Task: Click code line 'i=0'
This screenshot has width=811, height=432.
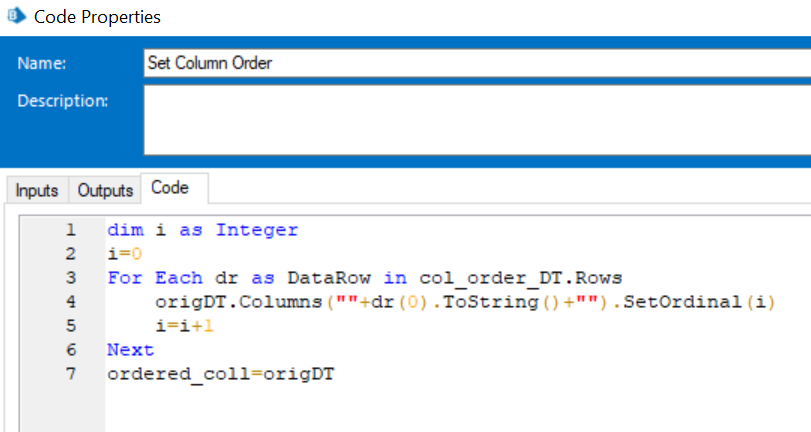Action: (125, 254)
